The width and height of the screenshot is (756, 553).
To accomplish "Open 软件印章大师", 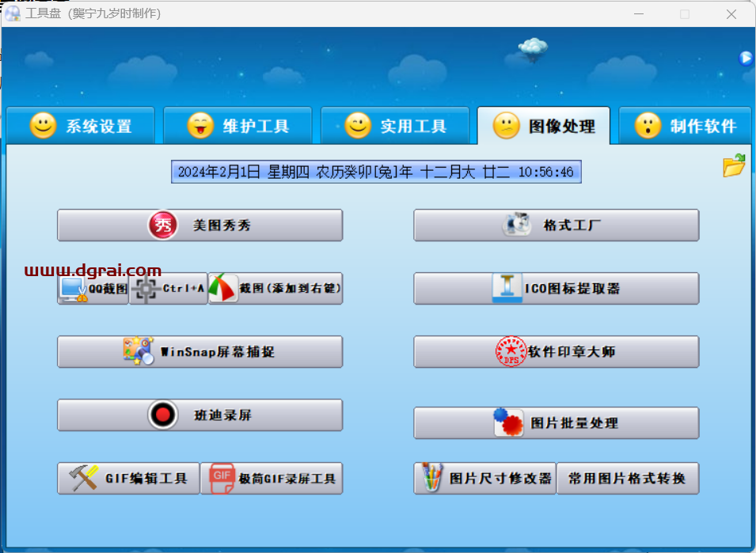I will 557,351.
